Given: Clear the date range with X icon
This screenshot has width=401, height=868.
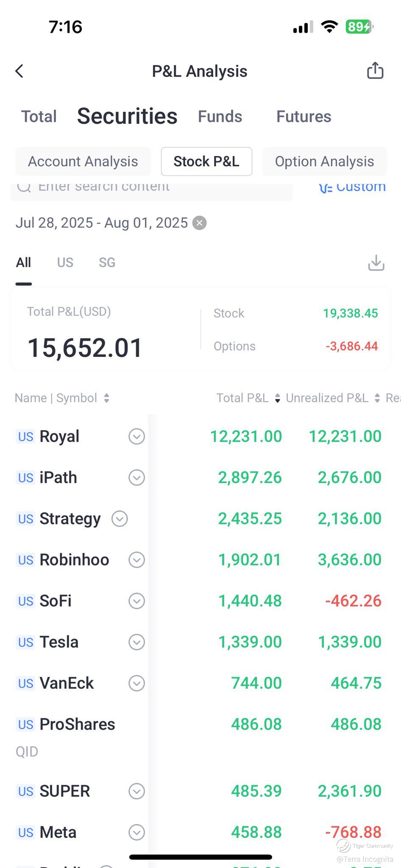Looking at the screenshot, I should 200,223.
